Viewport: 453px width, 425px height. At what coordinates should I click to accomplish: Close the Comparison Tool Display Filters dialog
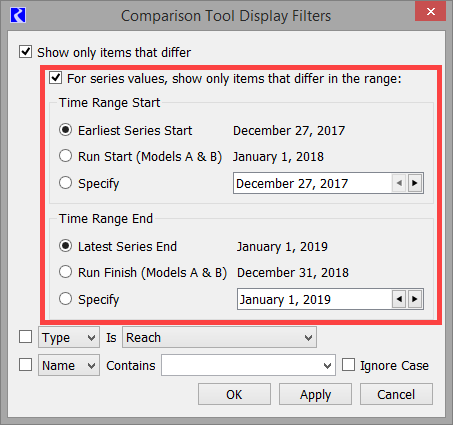pyautogui.click(x=430, y=12)
